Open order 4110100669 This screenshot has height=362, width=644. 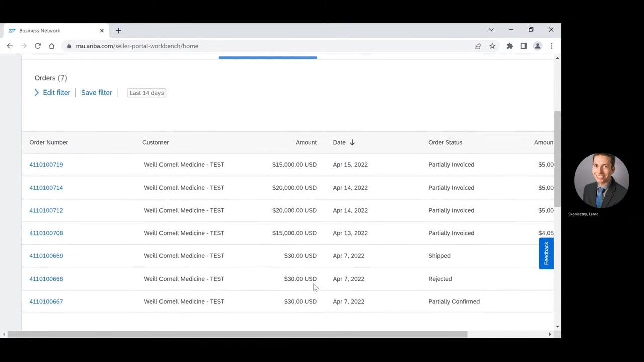click(46, 256)
